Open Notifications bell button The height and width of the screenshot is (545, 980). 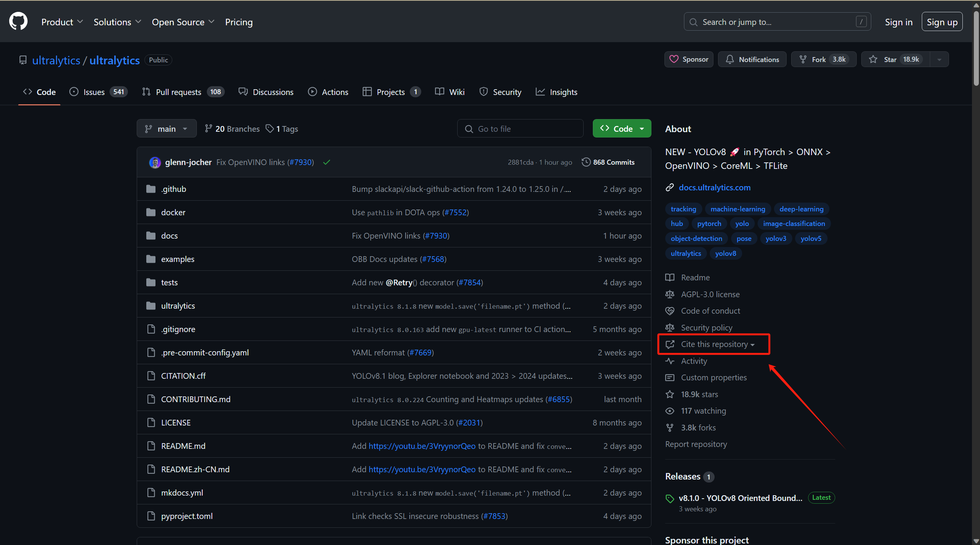pos(752,59)
